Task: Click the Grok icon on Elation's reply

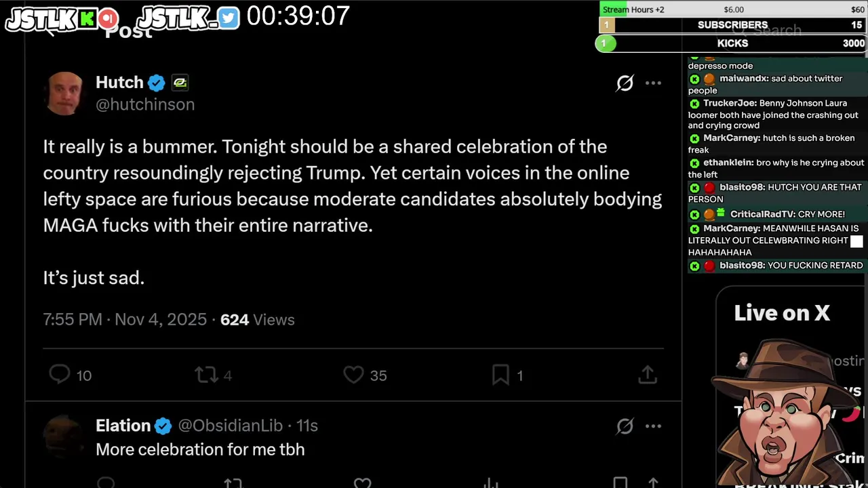Action: tap(625, 426)
